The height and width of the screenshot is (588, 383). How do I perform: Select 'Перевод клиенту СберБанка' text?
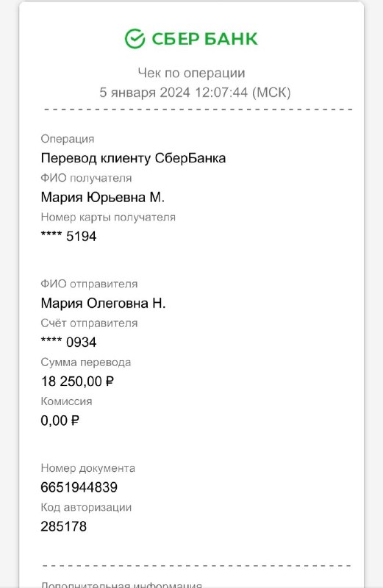pyautogui.click(x=133, y=158)
